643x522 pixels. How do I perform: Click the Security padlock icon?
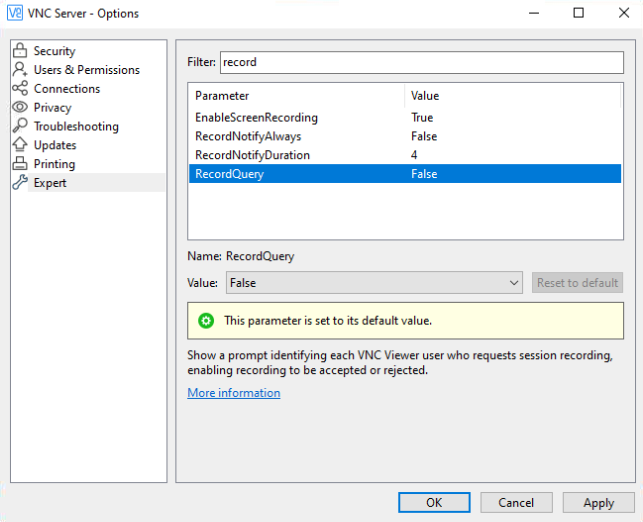[x=20, y=50]
